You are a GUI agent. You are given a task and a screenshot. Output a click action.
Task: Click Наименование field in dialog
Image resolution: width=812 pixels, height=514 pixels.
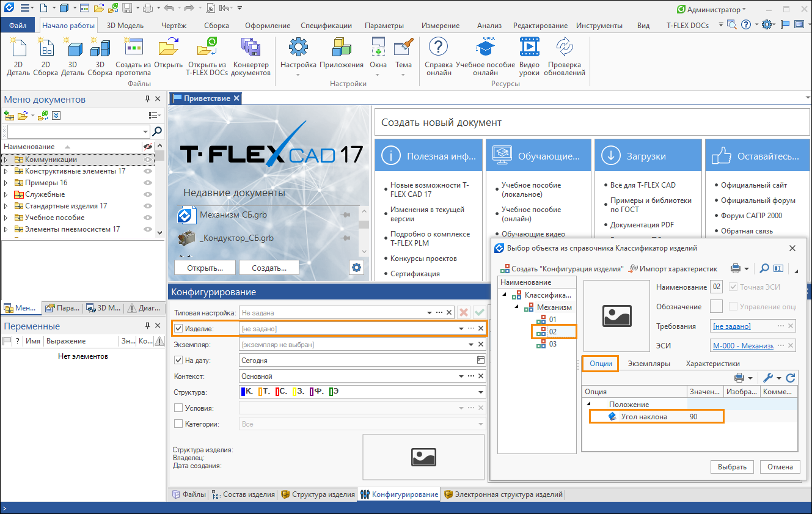coord(717,287)
